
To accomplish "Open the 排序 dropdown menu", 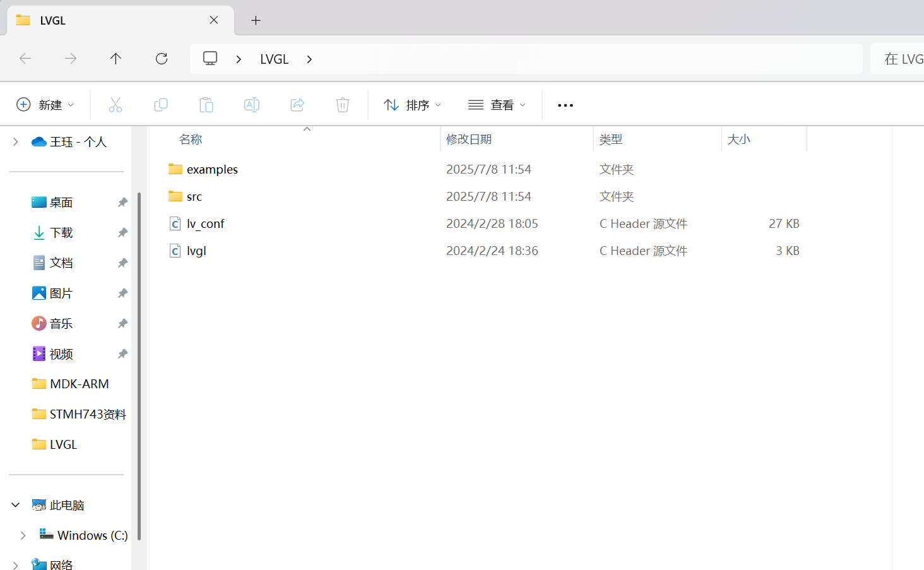I will 412,105.
